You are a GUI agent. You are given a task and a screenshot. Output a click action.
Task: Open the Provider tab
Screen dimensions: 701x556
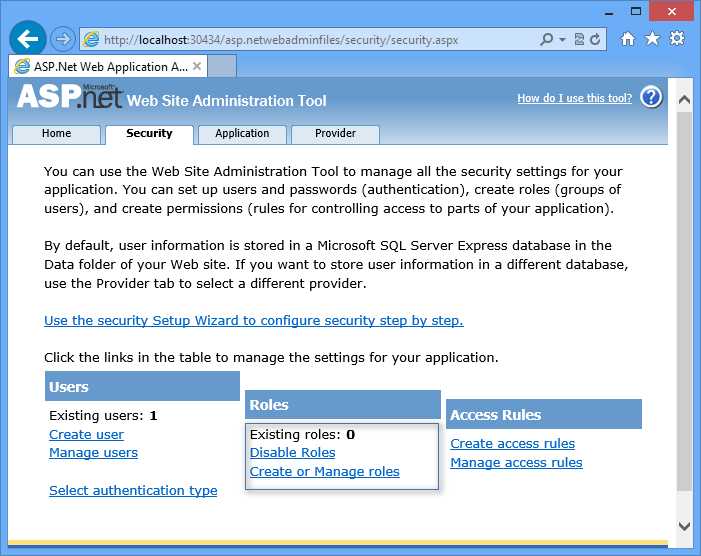[335, 134]
